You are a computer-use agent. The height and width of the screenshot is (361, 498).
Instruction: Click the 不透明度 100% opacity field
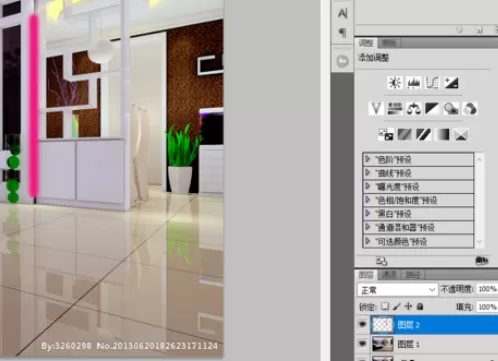click(x=487, y=289)
